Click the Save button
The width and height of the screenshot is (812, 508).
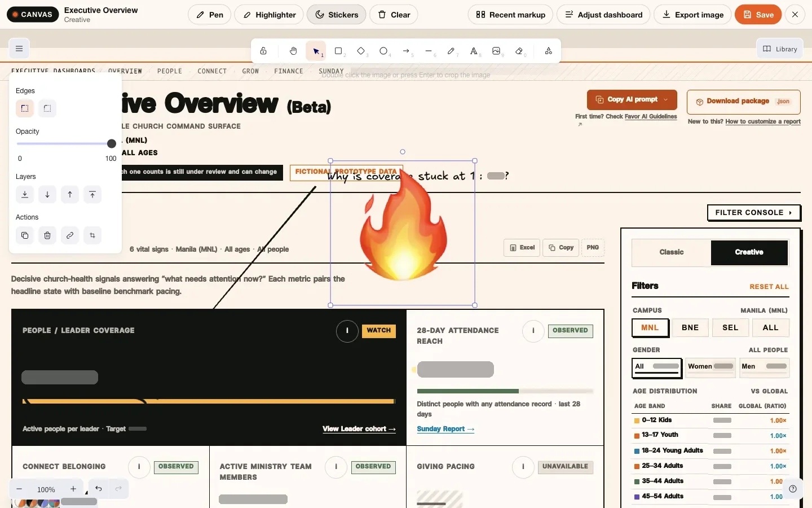758,15
